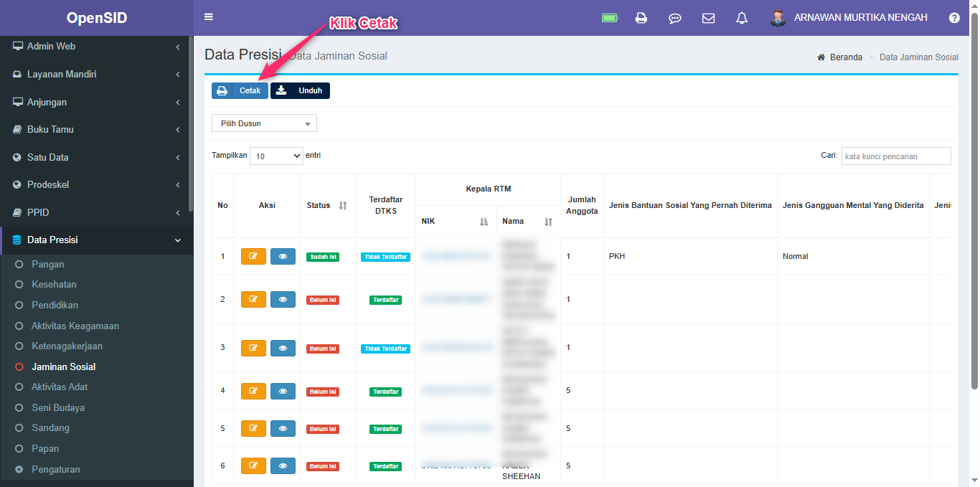The height and width of the screenshot is (487, 980).
Task: Click the help question mark icon
Action: coord(954,18)
